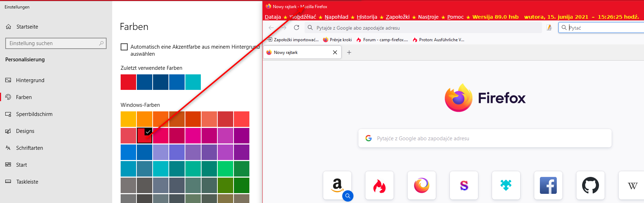
Task: Open the Facebook shortcut tile
Action: pyautogui.click(x=548, y=185)
